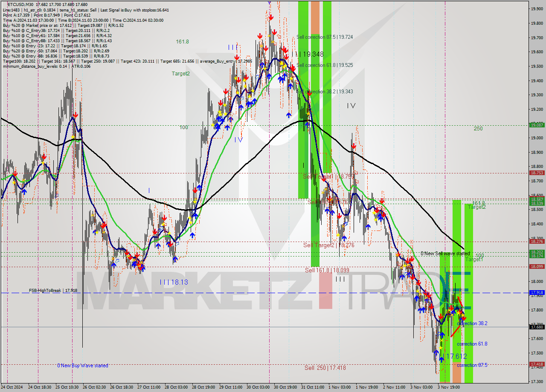Click the '27 Oct 11:00' time axis label
546x392 pixels.
149,387
